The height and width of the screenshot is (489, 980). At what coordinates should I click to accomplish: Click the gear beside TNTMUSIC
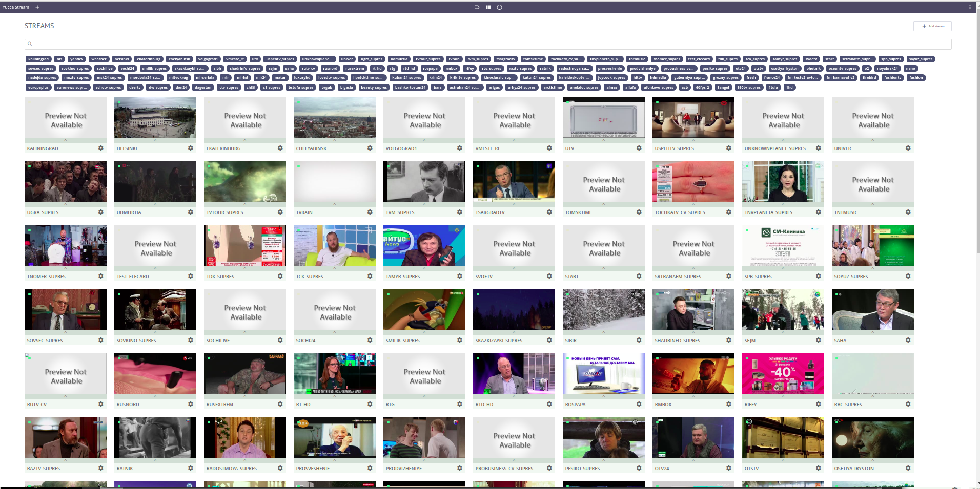(x=908, y=212)
